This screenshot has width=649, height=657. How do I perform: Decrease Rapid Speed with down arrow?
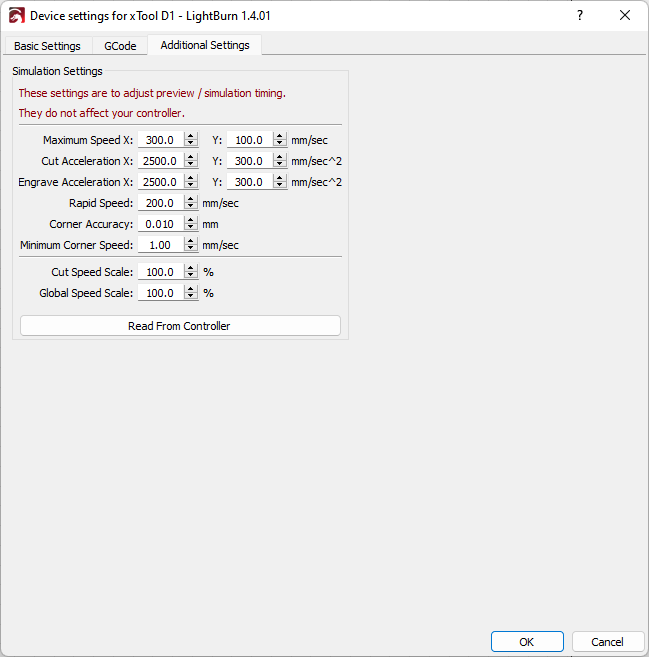coord(191,207)
